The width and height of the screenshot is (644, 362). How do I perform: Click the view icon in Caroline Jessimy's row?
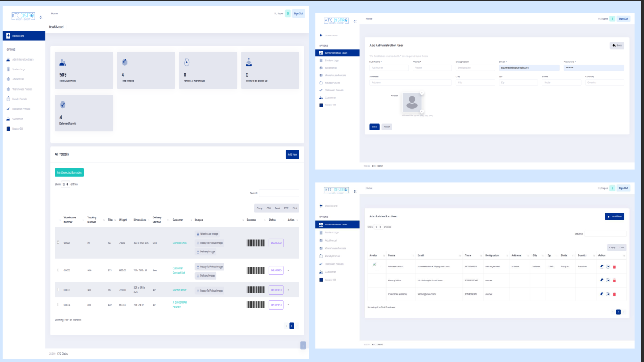[x=608, y=294]
